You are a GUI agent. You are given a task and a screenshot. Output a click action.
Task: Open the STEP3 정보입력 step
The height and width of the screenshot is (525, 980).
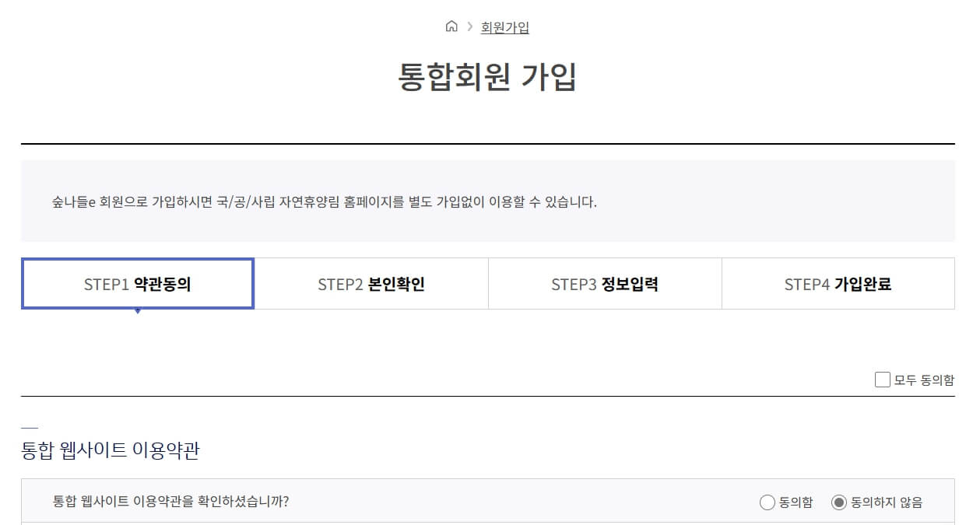605,283
